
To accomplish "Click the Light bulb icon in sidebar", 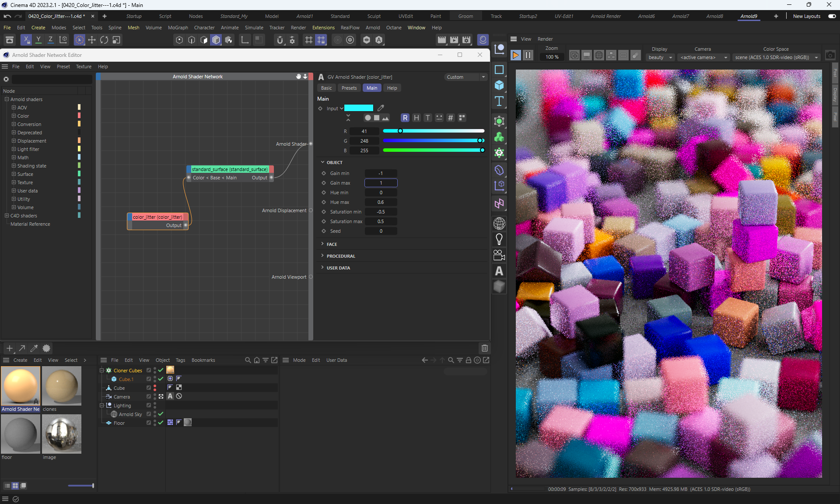I will click(499, 239).
